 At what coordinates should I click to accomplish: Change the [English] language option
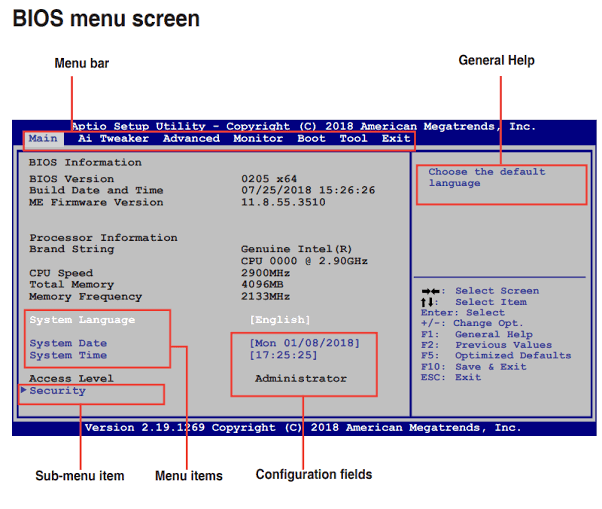pyautogui.click(x=280, y=320)
